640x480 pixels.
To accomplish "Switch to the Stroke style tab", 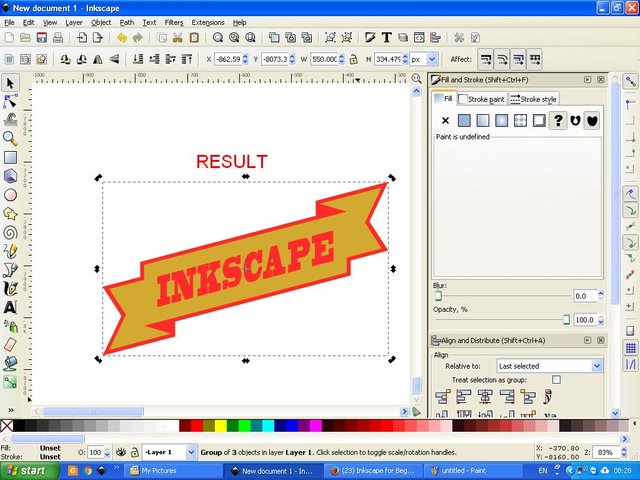I will 533,99.
